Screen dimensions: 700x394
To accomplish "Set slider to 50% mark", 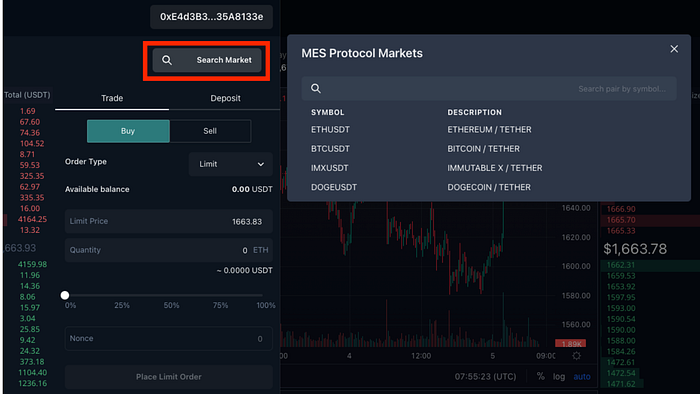I will pos(171,305).
